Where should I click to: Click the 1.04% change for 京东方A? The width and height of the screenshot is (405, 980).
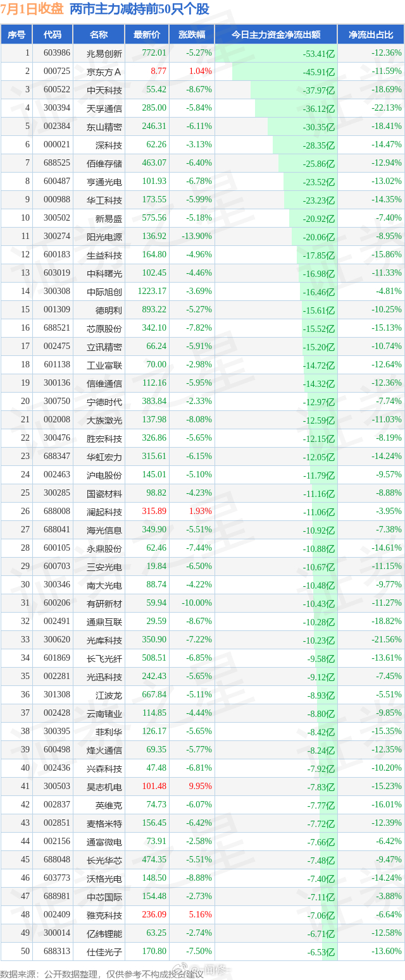[x=200, y=71]
